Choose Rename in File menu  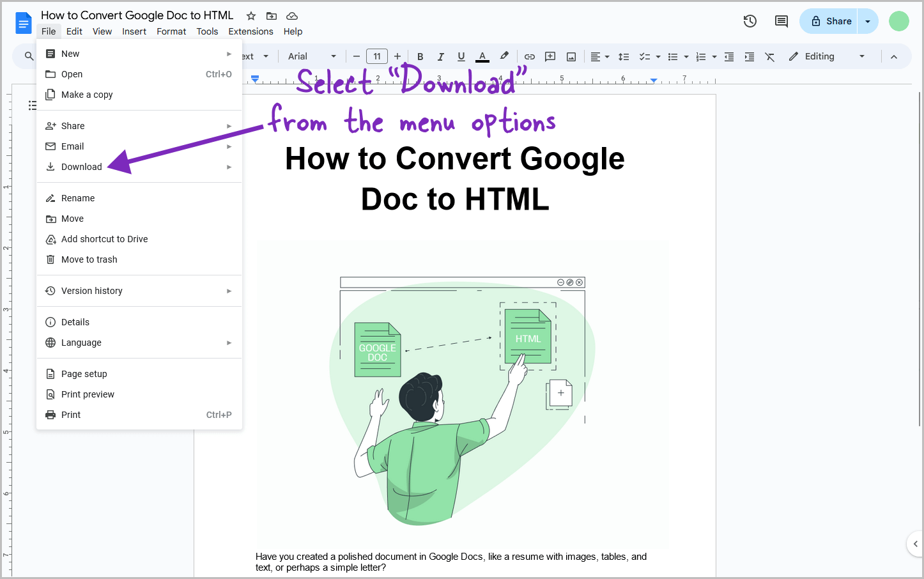click(x=139, y=198)
